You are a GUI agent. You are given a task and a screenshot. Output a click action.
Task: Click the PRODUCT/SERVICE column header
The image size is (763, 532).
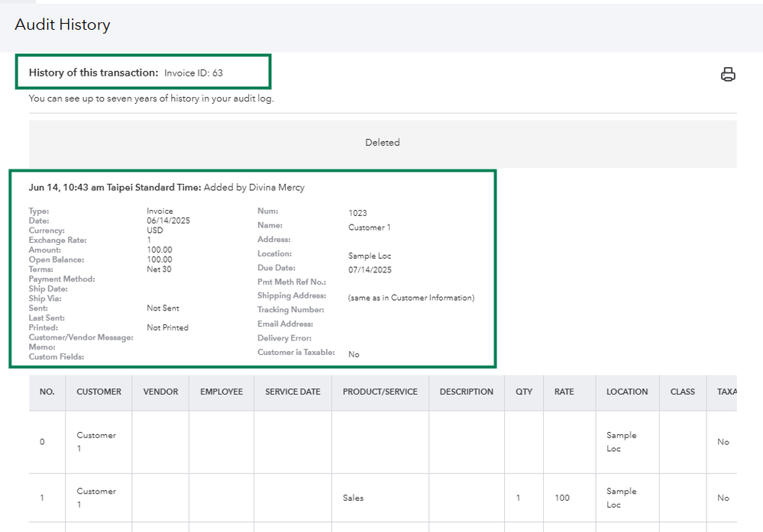380,392
